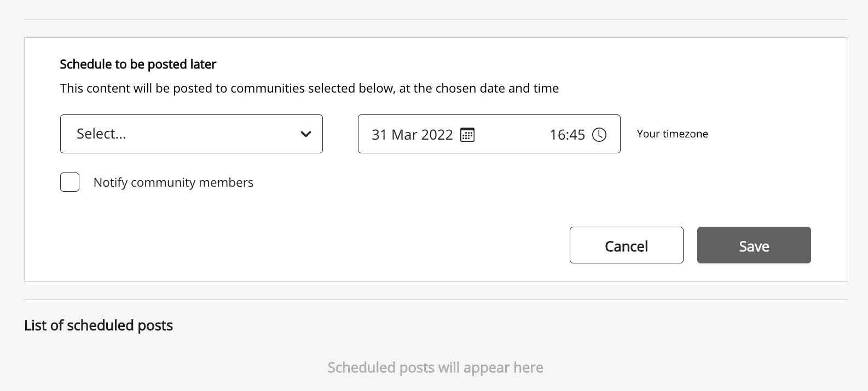Image resolution: width=868 pixels, height=391 pixels.
Task: Expand the community Select chevron arrow
Action: click(306, 134)
